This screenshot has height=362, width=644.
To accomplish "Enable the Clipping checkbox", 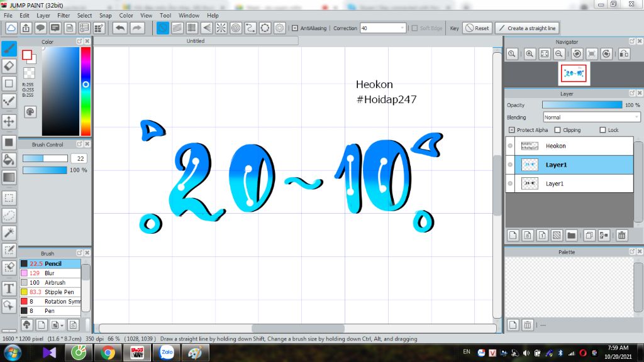I will [557, 129].
